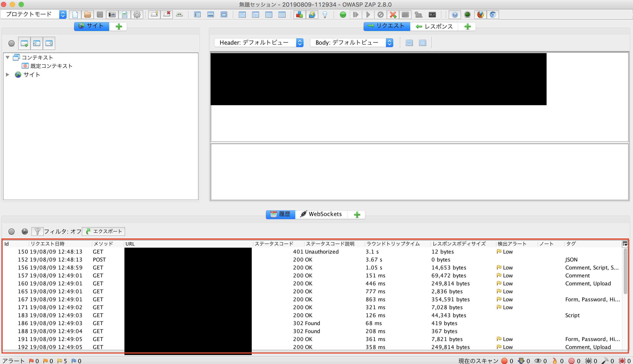
Task: Open a saved session using the folder icon
Action: [87, 15]
